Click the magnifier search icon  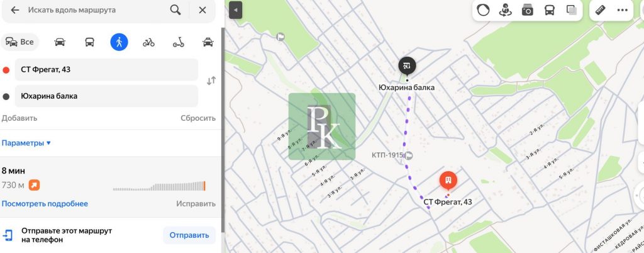pyautogui.click(x=175, y=10)
